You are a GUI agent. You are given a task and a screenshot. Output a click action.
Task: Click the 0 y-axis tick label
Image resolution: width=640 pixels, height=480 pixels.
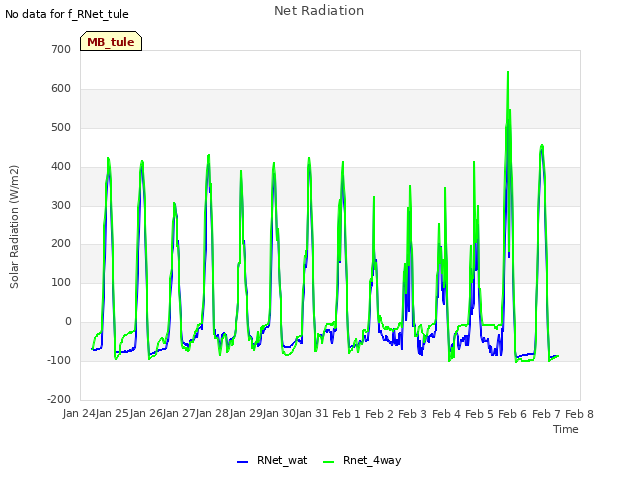68,322
